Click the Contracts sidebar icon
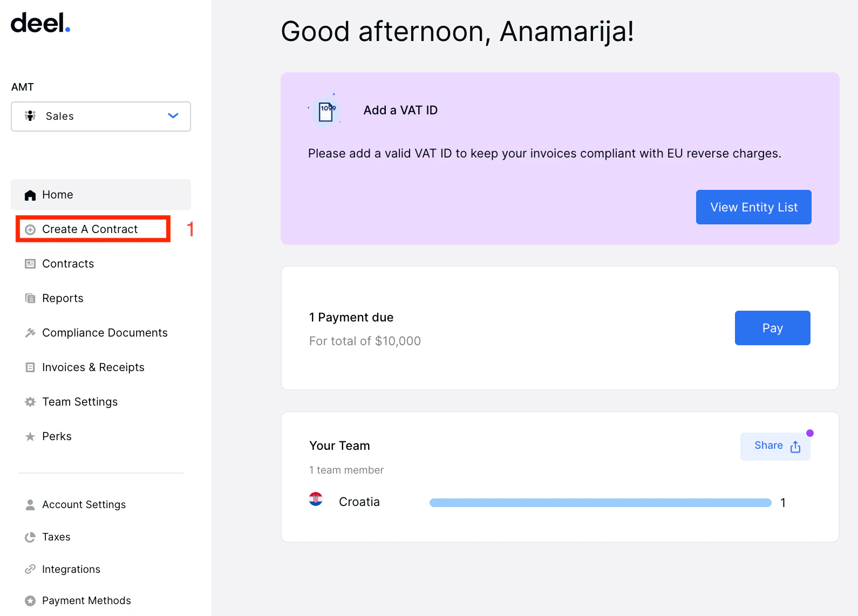Viewport: 858px width, 616px height. [30, 264]
